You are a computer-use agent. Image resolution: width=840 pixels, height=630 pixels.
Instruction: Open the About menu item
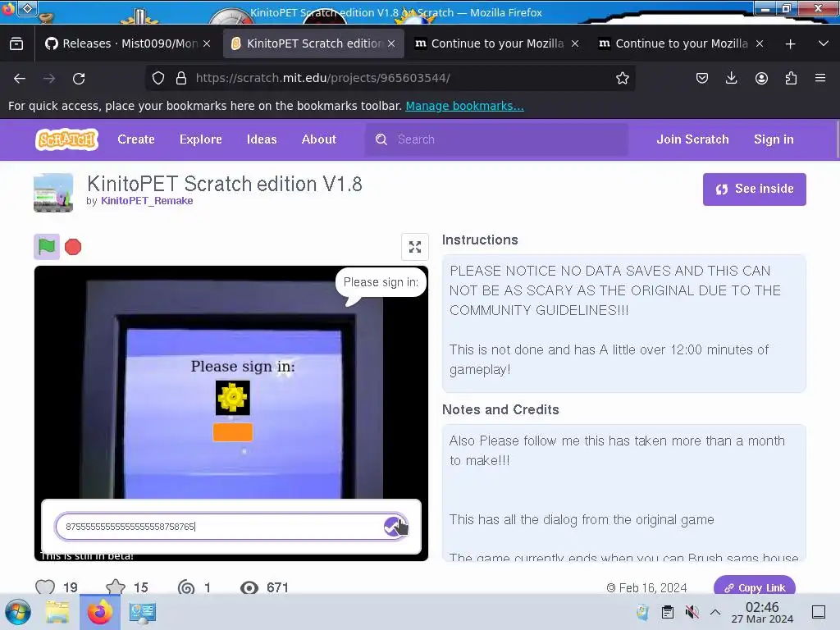click(x=319, y=139)
